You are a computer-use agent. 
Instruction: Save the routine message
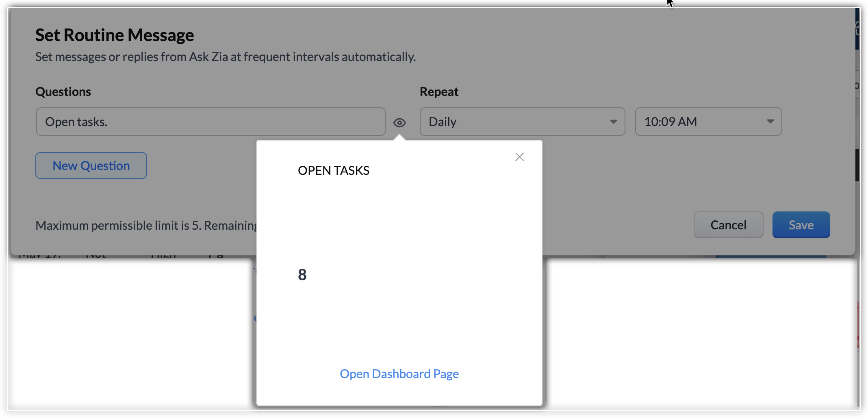801,225
